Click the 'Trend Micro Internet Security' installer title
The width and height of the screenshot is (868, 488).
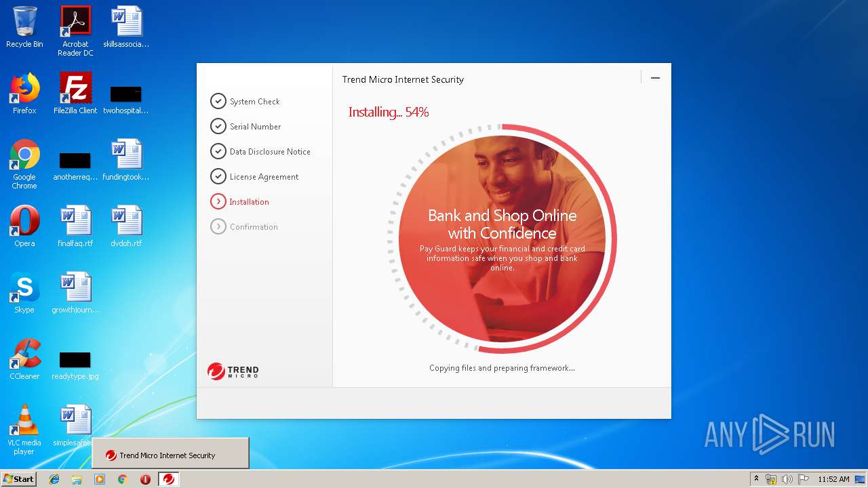(403, 79)
